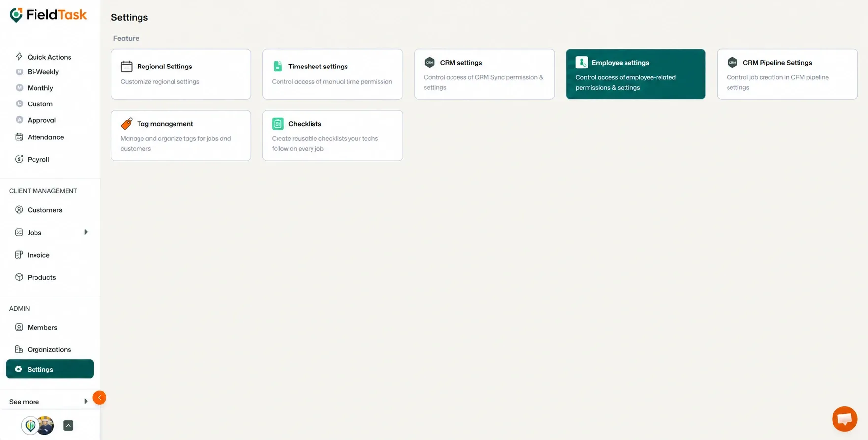Screen dimensions: 868x440
Task: Click the Organizations building icon
Action: click(x=19, y=349)
